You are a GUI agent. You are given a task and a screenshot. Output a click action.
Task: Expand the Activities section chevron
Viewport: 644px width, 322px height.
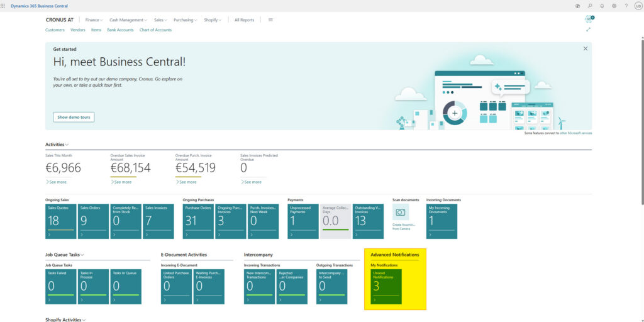click(x=67, y=145)
